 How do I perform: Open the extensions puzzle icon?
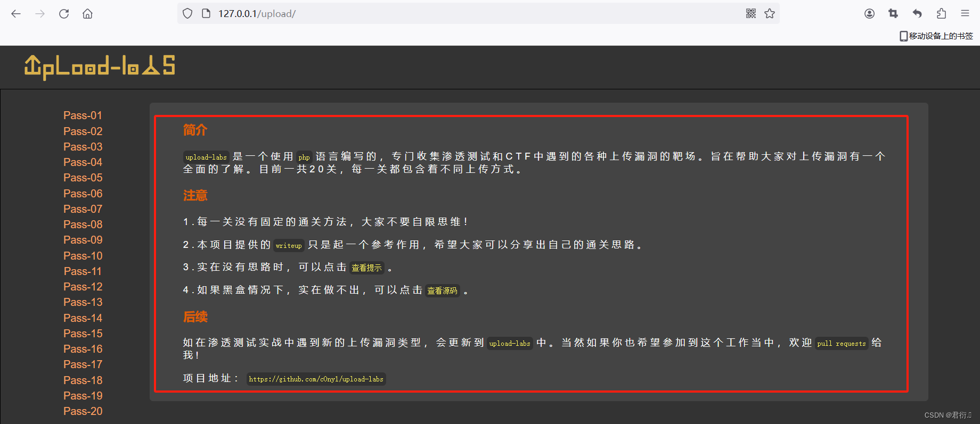[x=941, y=14]
